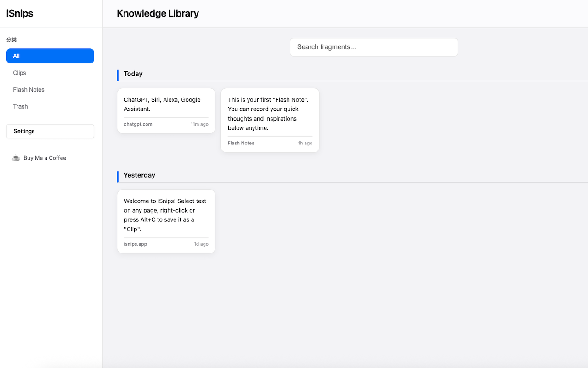Click the 1d ago timestamp

(x=201, y=244)
